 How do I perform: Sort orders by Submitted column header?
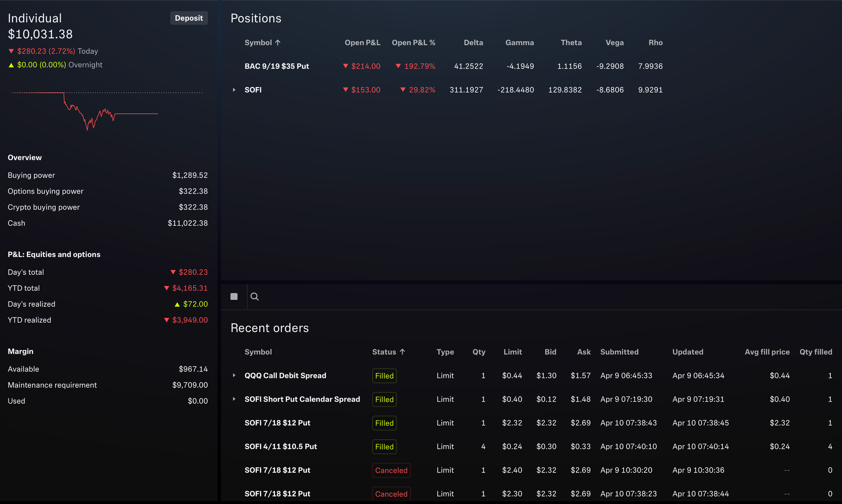click(x=619, y=352)
